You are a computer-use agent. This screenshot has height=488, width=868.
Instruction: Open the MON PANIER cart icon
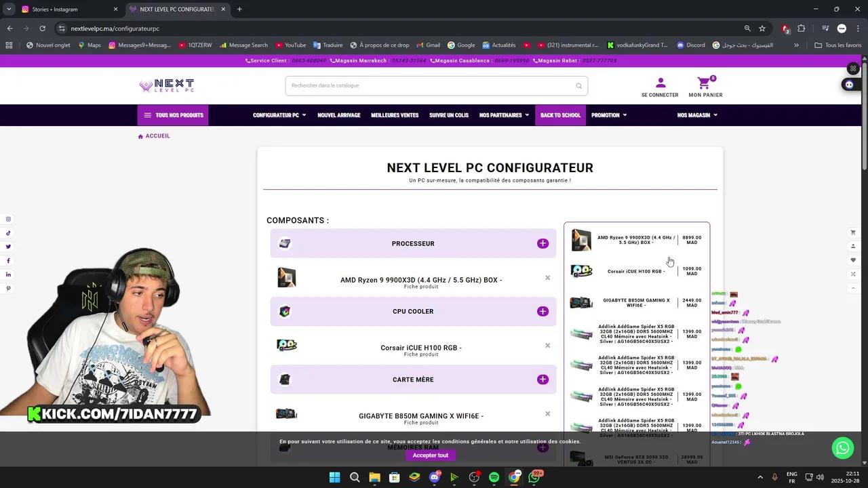pyautogui.click(x=705, y=83)
